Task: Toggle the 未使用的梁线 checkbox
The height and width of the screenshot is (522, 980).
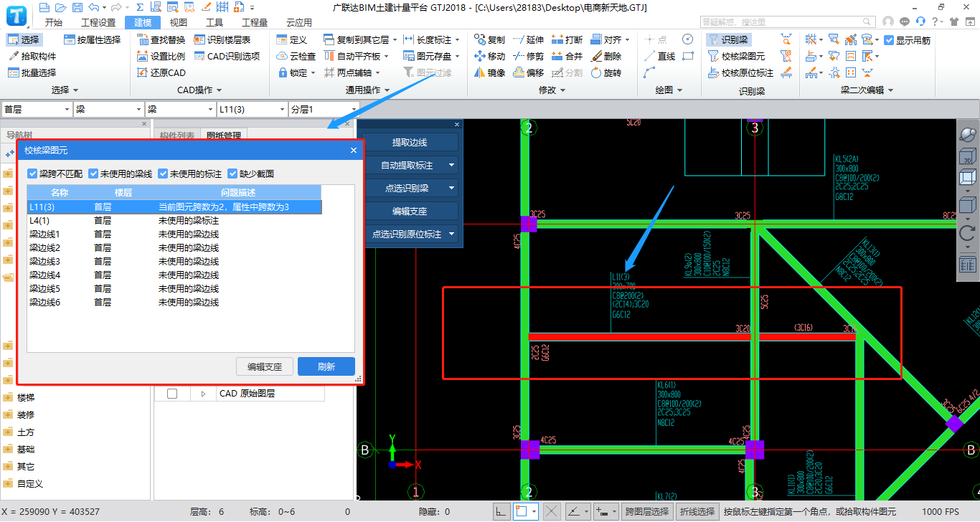Action: (x=93, y=174)
